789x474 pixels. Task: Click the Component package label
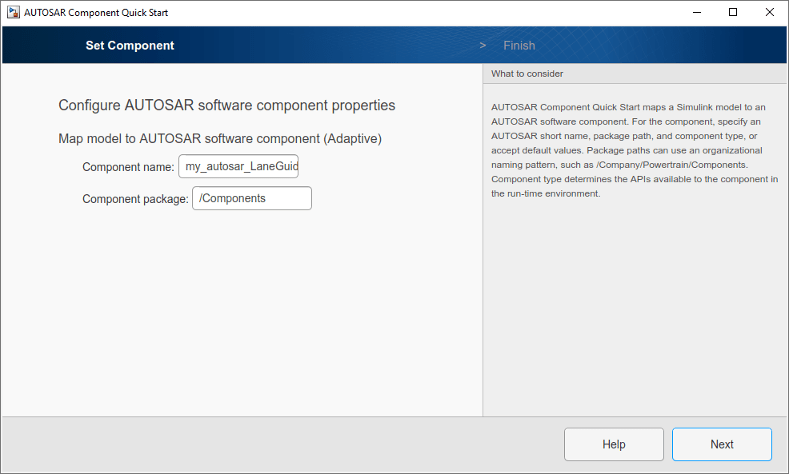(x=135, y=199)
